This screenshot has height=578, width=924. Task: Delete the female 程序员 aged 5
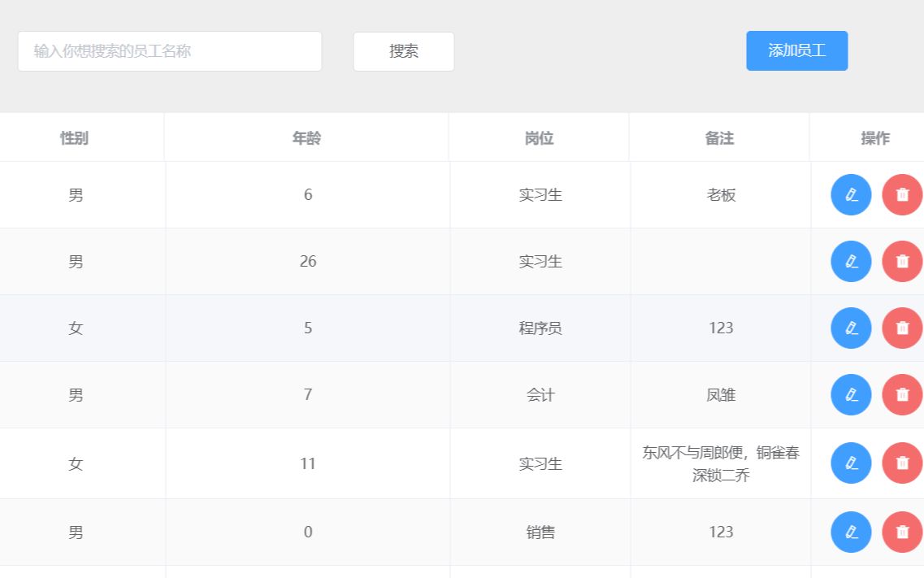click(902, 328)
